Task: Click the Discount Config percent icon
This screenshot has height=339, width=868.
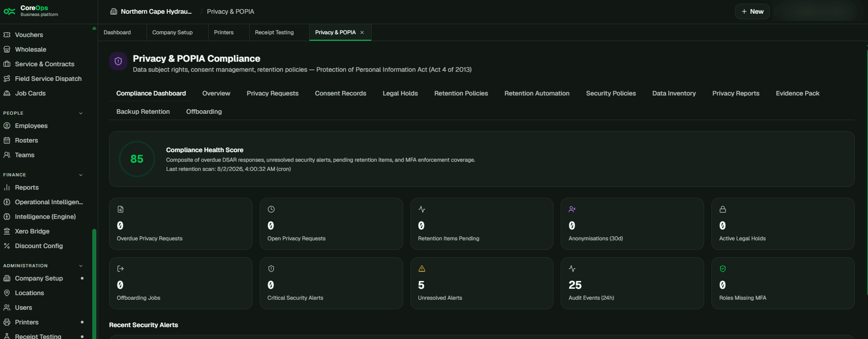Action: [x=7, y=246]
